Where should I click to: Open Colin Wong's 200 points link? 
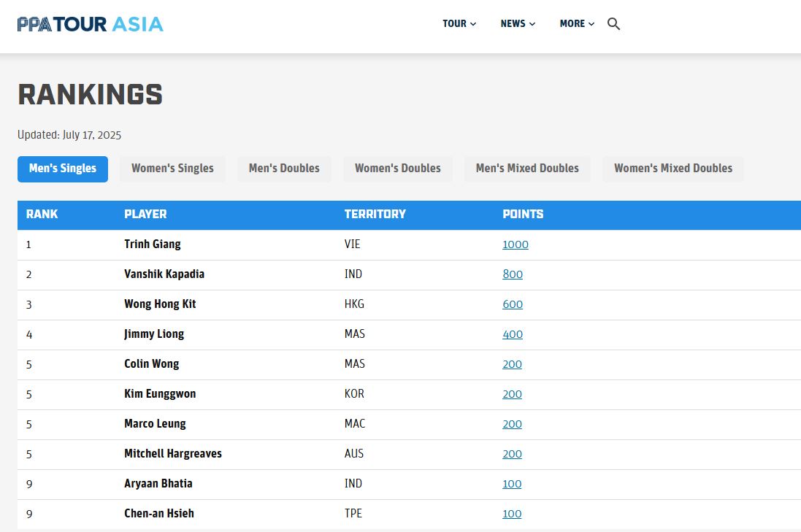click(512, 364)
